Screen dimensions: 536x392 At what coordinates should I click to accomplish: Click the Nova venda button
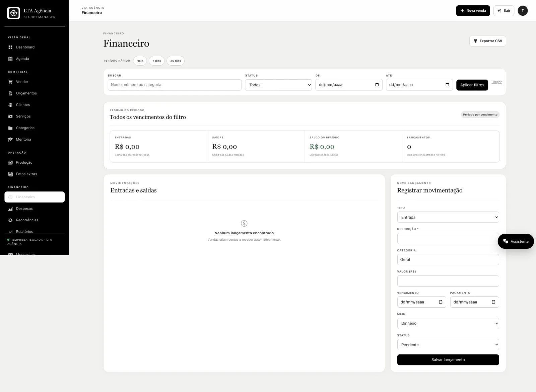[x=473, y=11]
